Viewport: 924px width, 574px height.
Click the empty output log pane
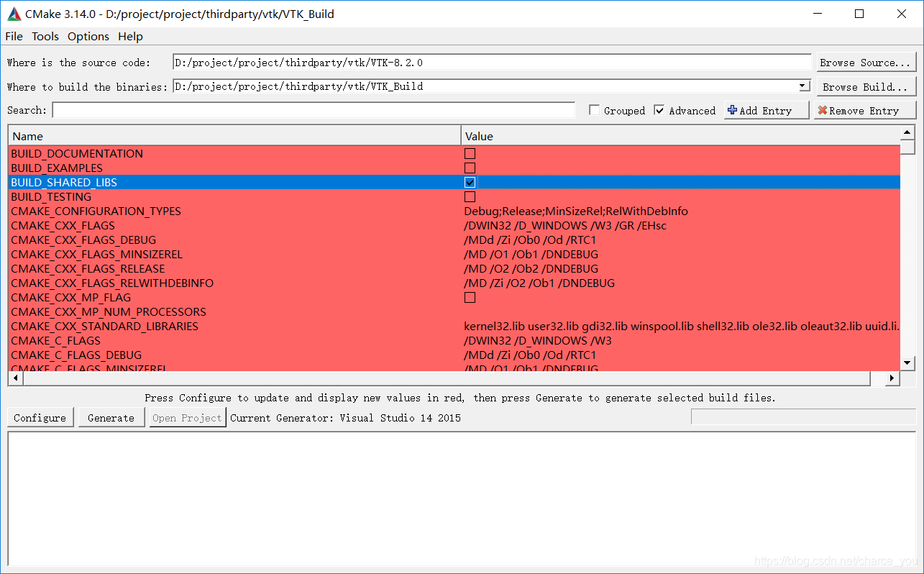click(462, 498)
